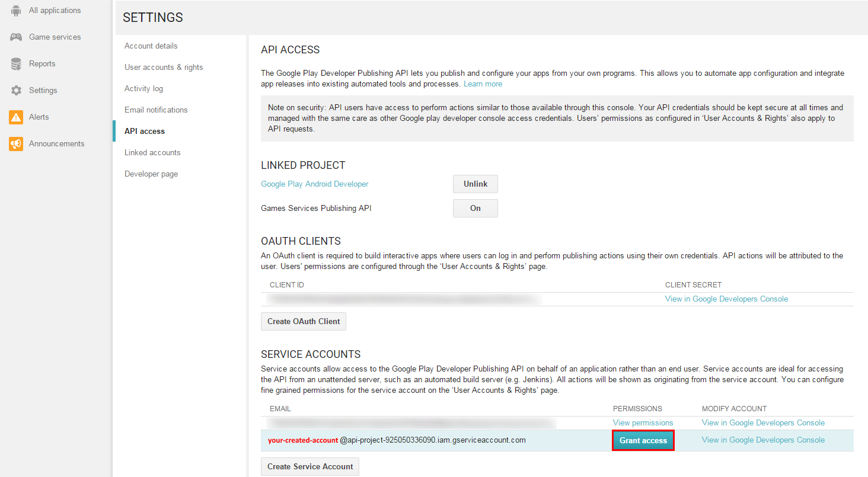The height and width of the screenshot is (477, 868).
Task: Follow the Learn more link
Action: click(483, 84)
